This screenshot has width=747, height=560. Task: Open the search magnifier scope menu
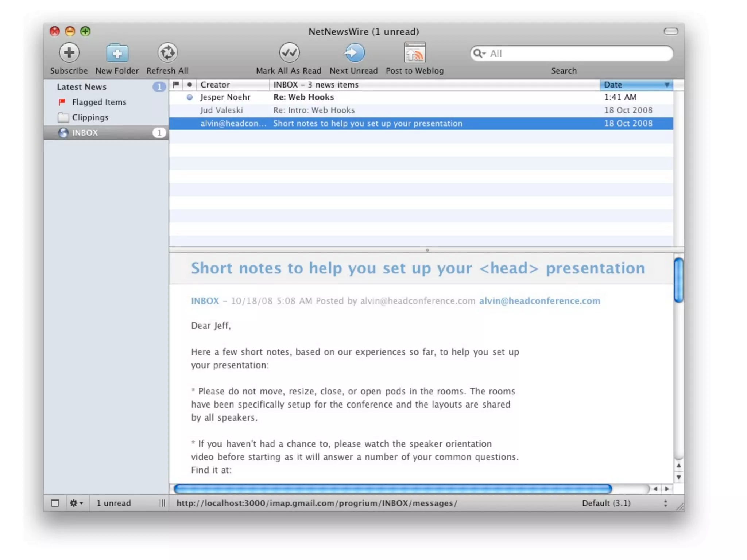click(479, 54)
